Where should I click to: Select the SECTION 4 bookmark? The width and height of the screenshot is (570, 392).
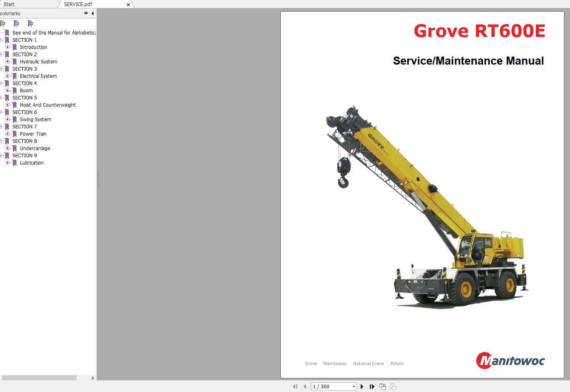24,83
